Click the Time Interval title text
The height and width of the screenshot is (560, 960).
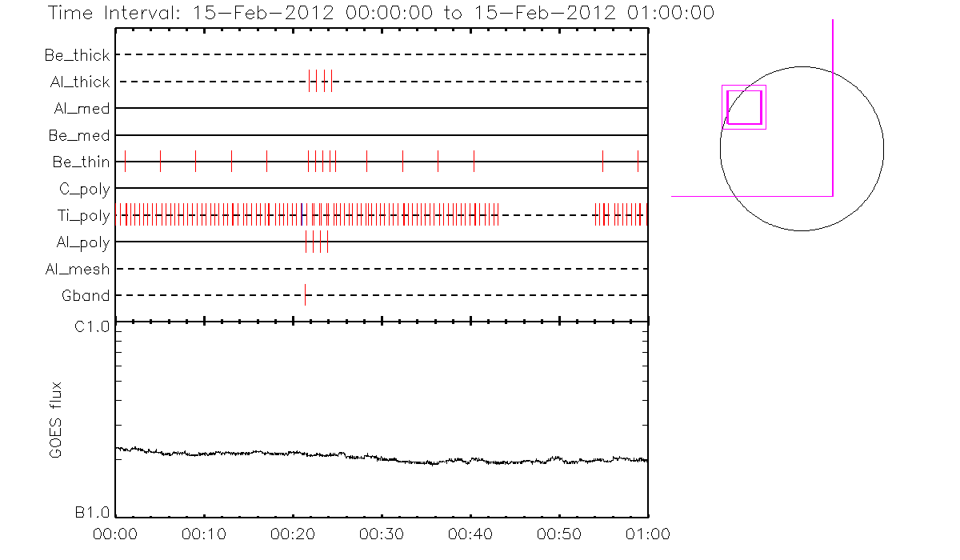coord(380,13)
